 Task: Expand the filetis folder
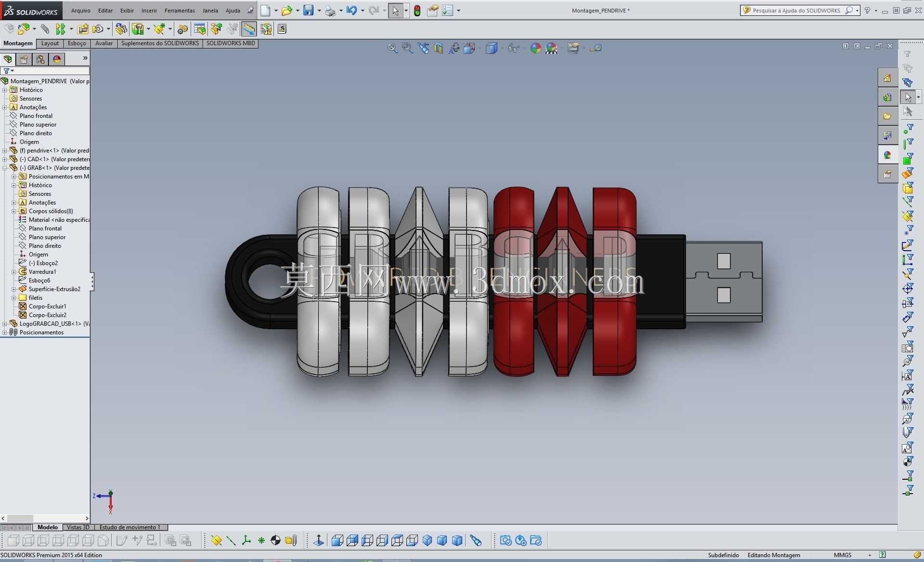click(x=13, y=298)
